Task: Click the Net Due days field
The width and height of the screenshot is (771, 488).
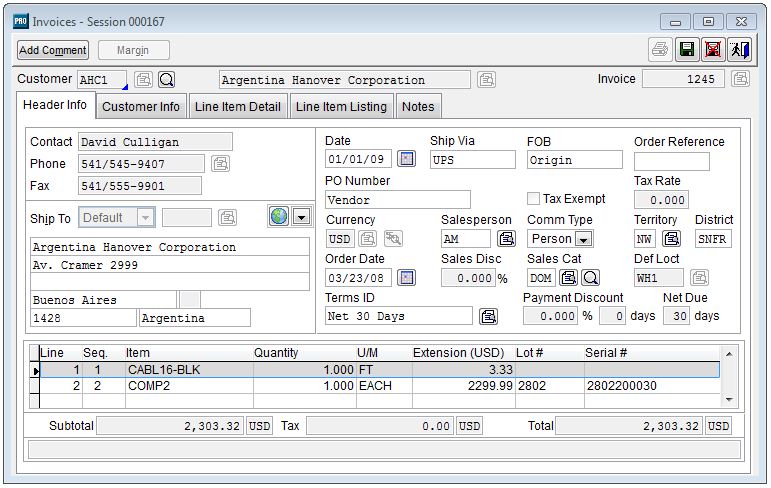Action: 677,316
